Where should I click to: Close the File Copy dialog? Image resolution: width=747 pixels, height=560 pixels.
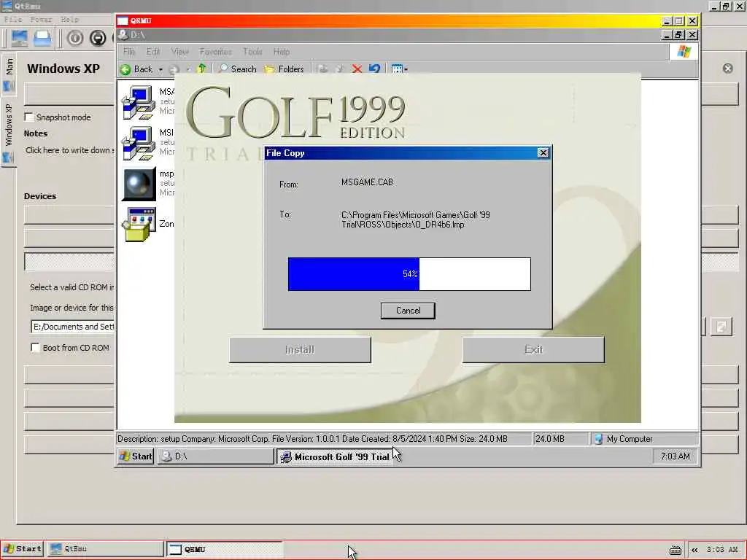[x=543, y=153]
